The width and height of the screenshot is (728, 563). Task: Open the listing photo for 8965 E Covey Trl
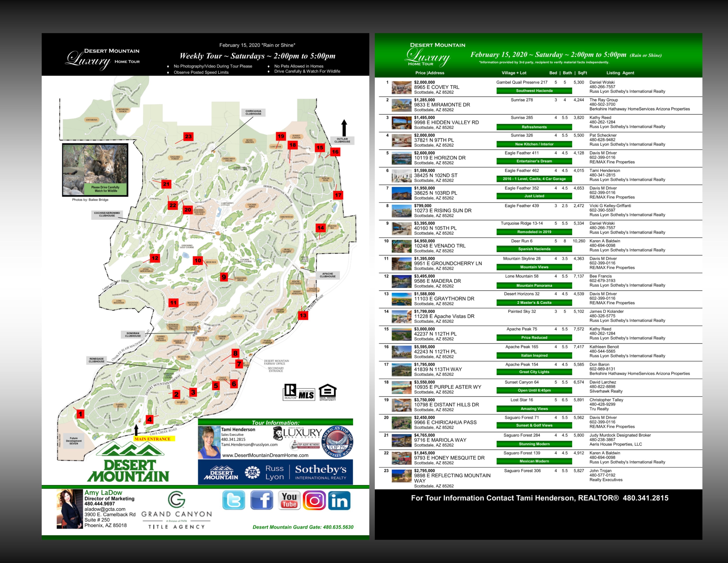[x=401, y=88]
